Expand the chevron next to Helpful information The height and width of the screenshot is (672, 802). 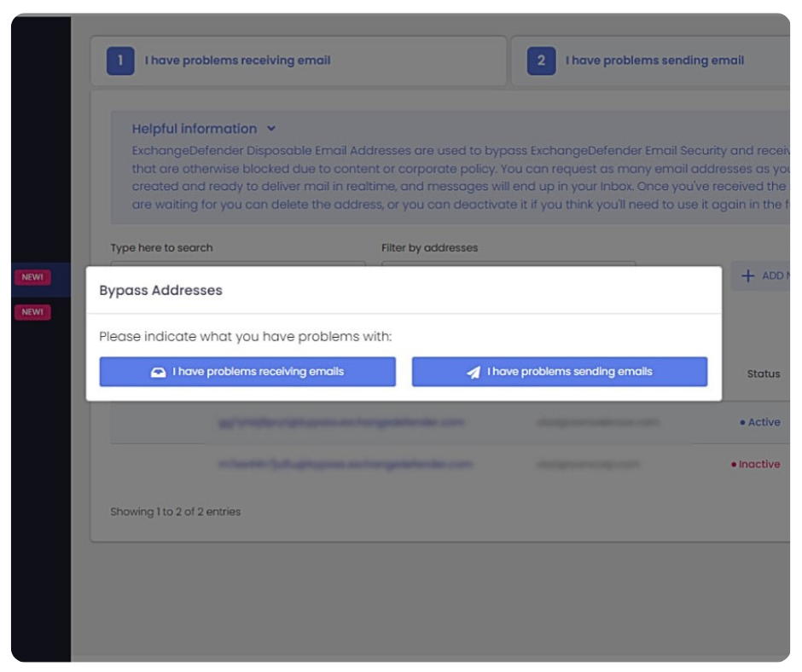[271, 128]
